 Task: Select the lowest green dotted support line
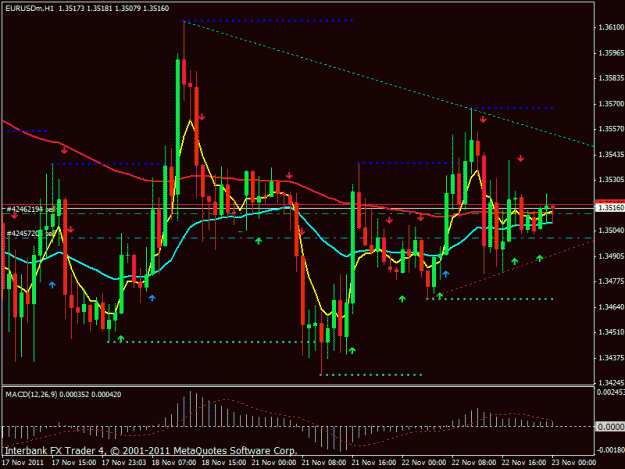[371, 375]
